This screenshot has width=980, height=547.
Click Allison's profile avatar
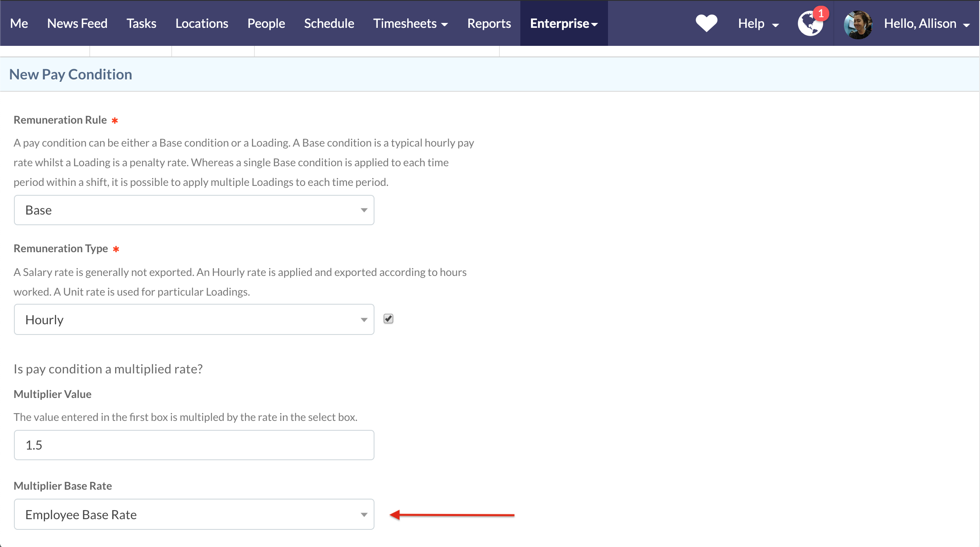[x=858, y=25]
